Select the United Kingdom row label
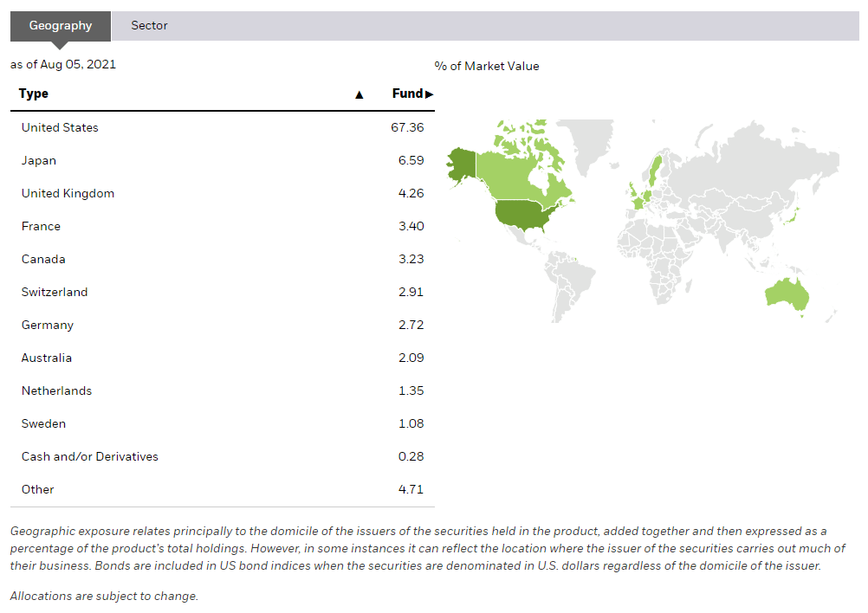This screenshot has height=613, width=868. 68,194
